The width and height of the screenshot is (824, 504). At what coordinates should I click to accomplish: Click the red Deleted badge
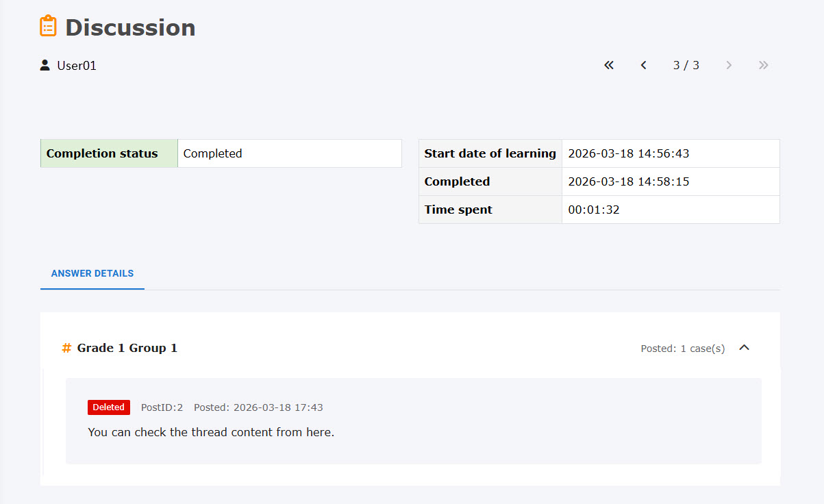coord(109,407)
